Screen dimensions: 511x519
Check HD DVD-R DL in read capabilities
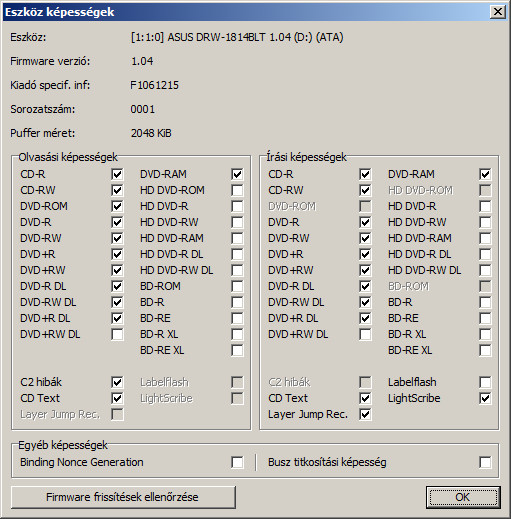tap(237, 254)
